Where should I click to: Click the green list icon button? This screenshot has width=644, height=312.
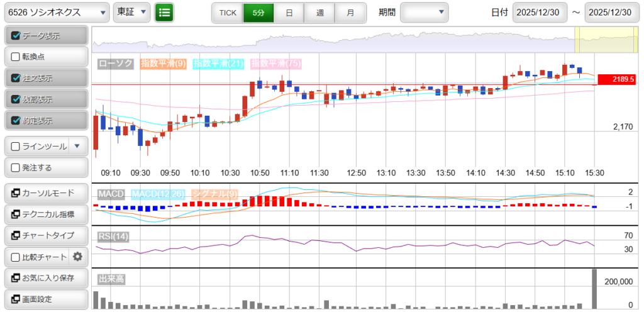164,12
